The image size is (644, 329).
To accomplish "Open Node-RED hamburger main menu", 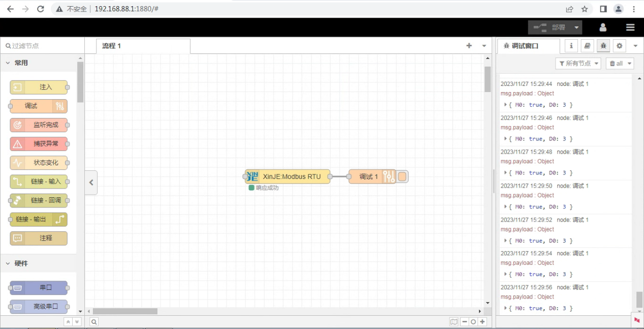I will coord(630,27).
